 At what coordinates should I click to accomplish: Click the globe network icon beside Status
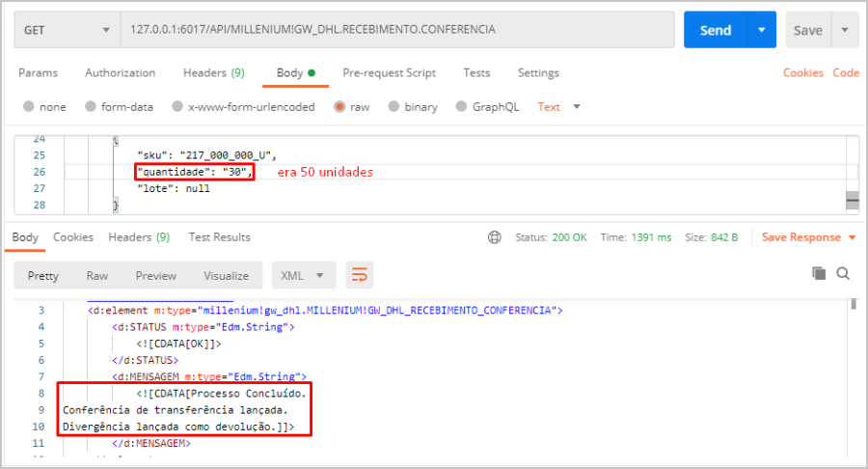(x=495, y=237)
